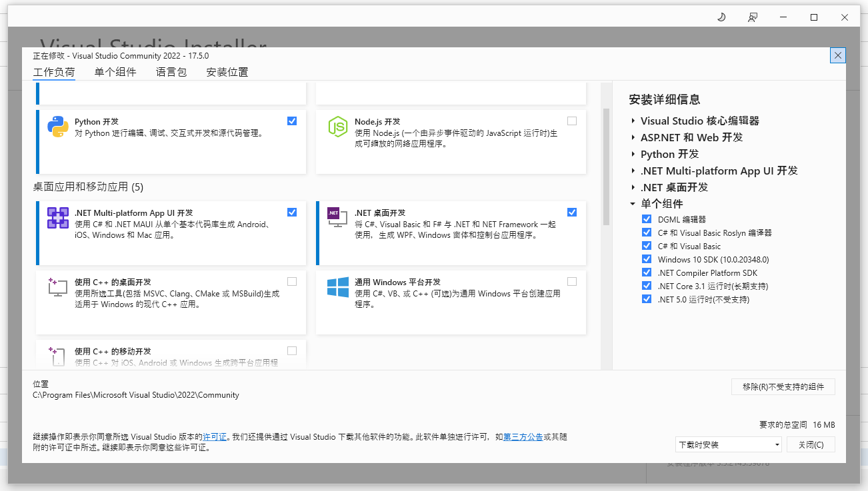Click the Node.js workload icon

[338, 127]
